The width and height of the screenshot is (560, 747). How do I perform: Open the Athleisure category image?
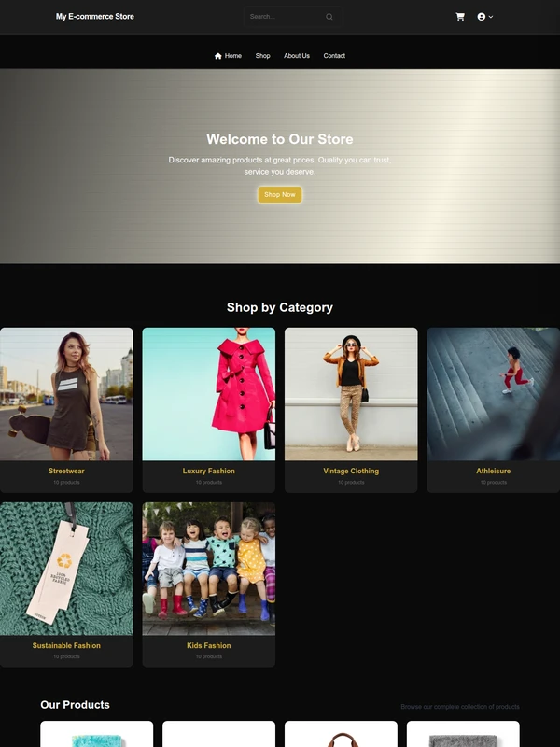point(494,394)
